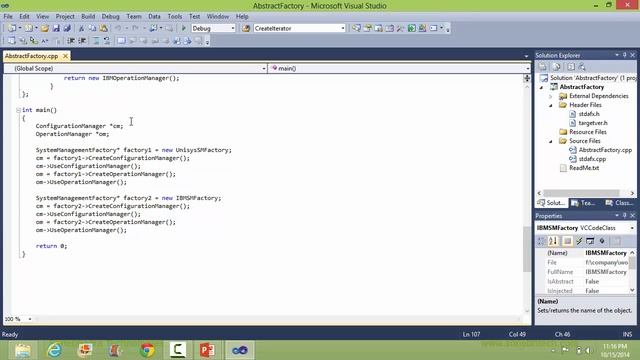Open PowerPoint from the taskbar

point(207,350)
